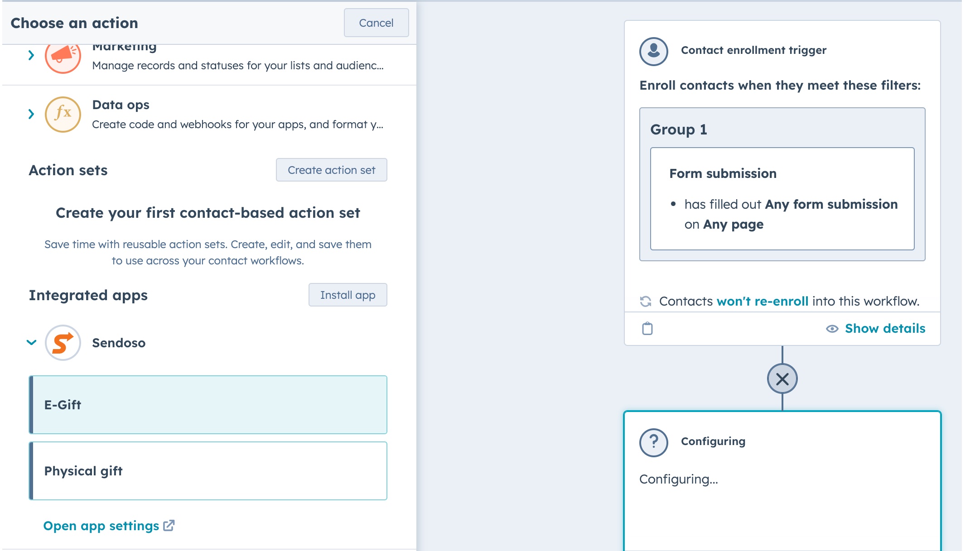Click Create action set button
The width and height of the screenshot is (980, 551).
tap(331, 170)
